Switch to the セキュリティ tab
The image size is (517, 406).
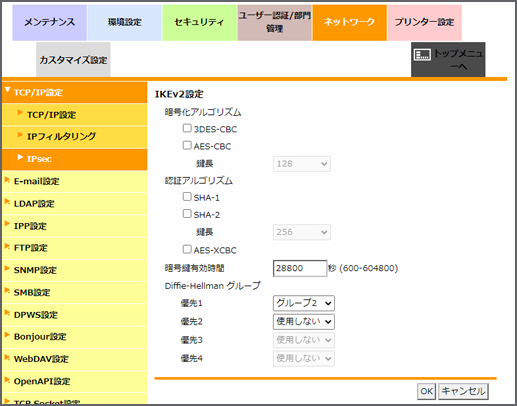pyautogui.click(x=199, y=22)
